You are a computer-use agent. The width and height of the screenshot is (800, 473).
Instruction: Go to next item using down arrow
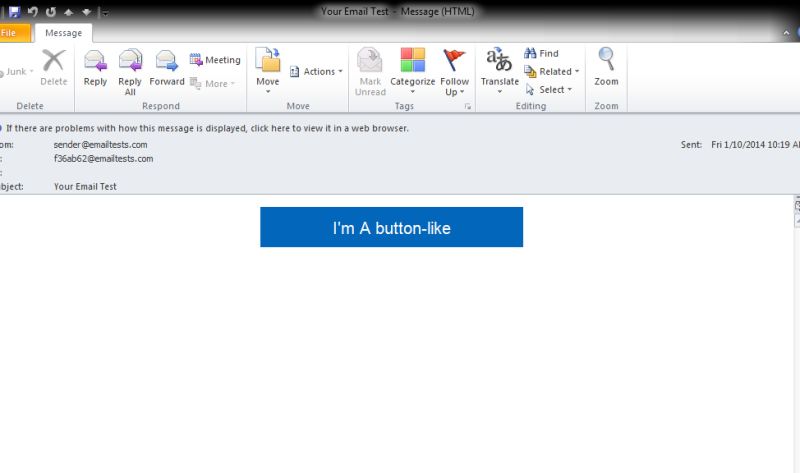pyautogui.click(x=86, y=12)
